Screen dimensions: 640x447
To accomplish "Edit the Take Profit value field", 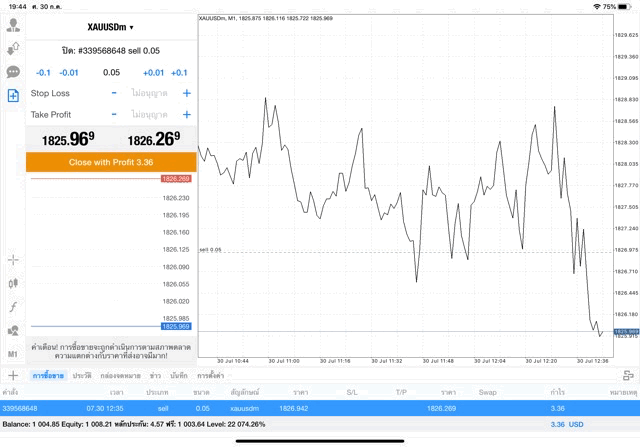I will [x=149, y=114].
